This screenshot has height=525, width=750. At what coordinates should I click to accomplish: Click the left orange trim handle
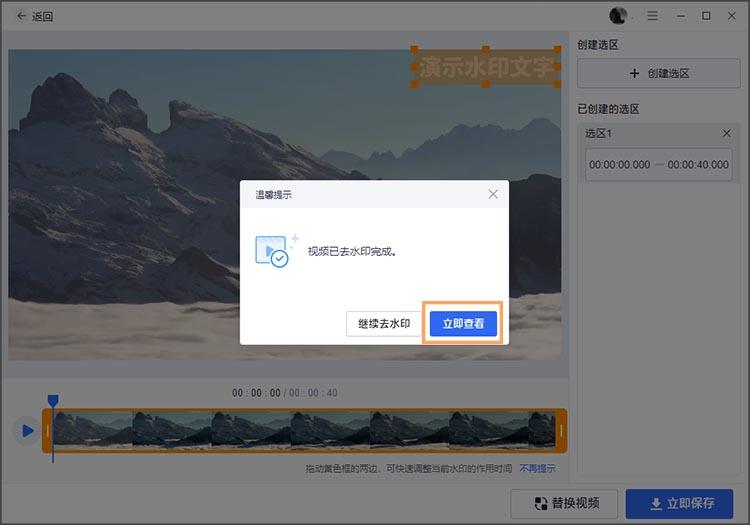46,431
